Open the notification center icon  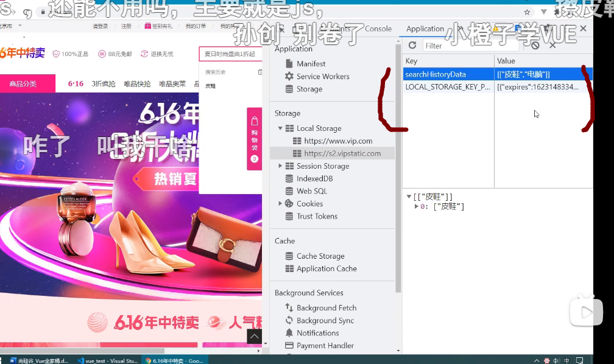pos(579,360)
